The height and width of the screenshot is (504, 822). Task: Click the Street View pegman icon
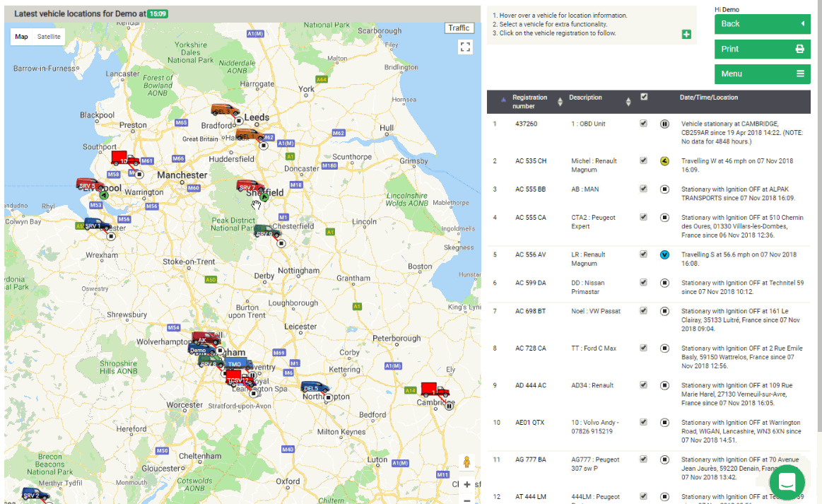(x=466, y=463)
